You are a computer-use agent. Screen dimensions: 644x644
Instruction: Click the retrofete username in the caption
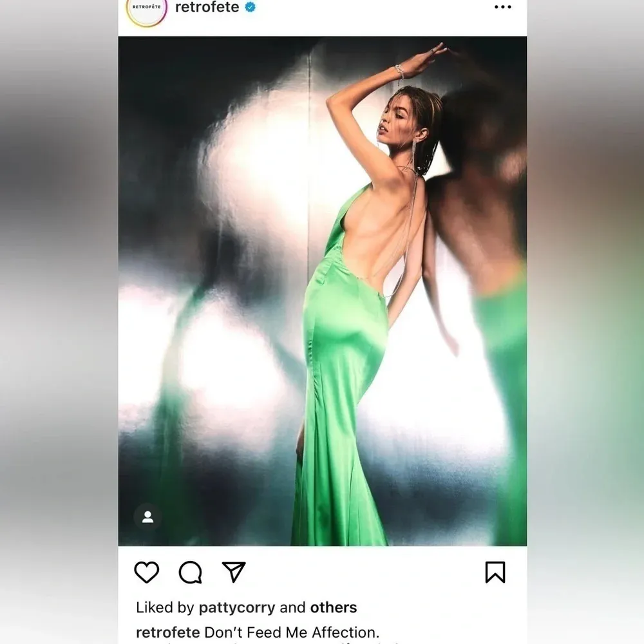[167, 632]
